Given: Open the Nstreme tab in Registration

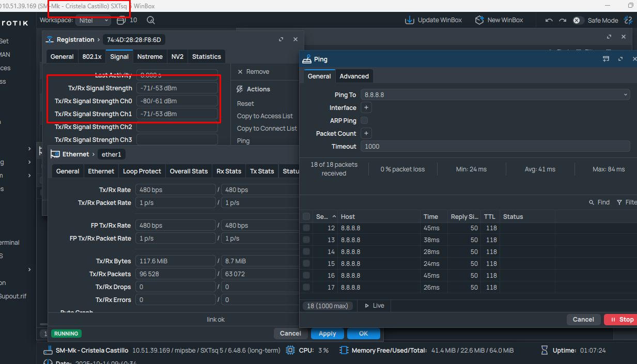Looking at the screenshot, I should tap(150, 57).
